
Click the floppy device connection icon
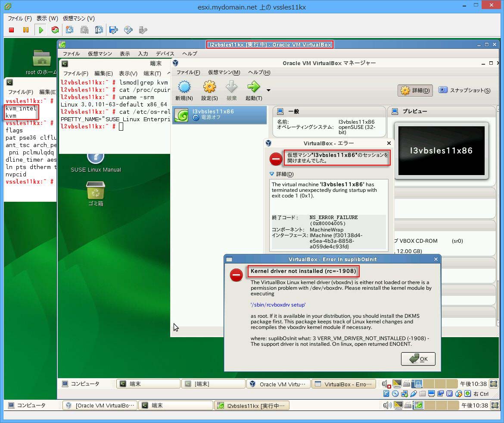pos(113,30)
